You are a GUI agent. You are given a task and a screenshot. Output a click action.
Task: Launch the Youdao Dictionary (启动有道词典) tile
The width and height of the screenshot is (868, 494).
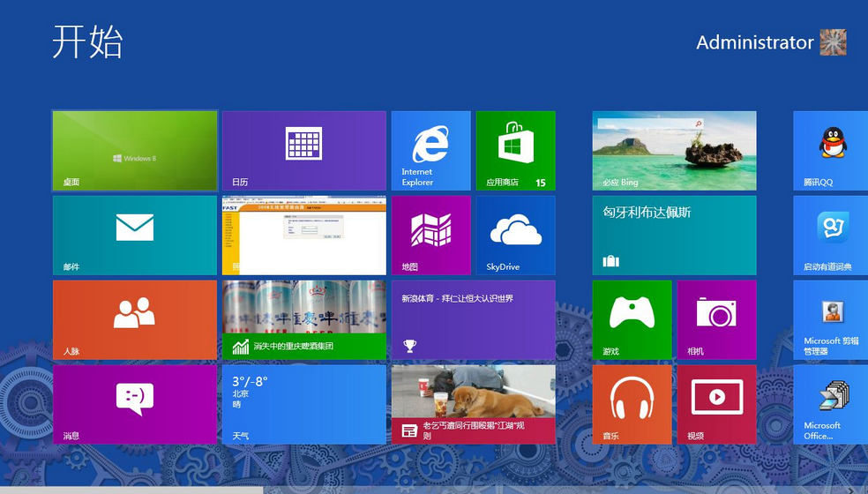830,236
